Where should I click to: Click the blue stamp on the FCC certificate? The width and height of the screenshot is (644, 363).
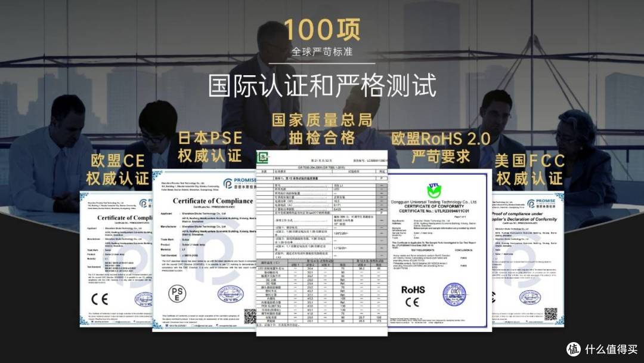(x=530, y=297)
